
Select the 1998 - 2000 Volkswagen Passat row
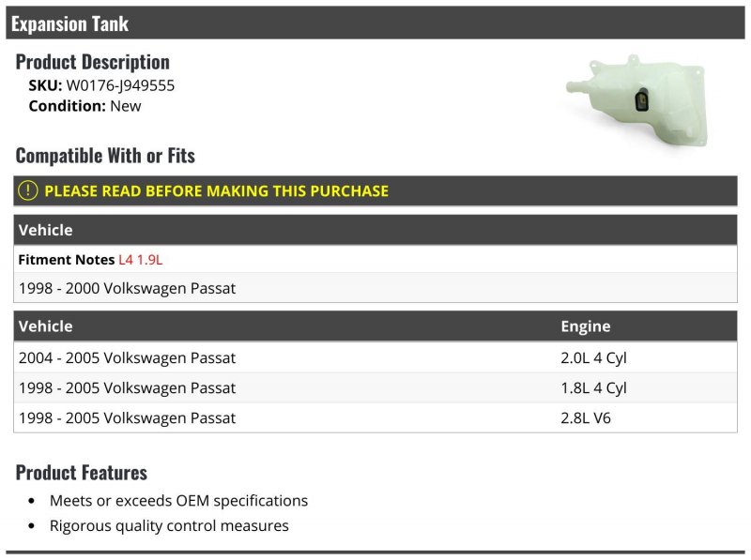pyautogui.click(x=375, y=288)
